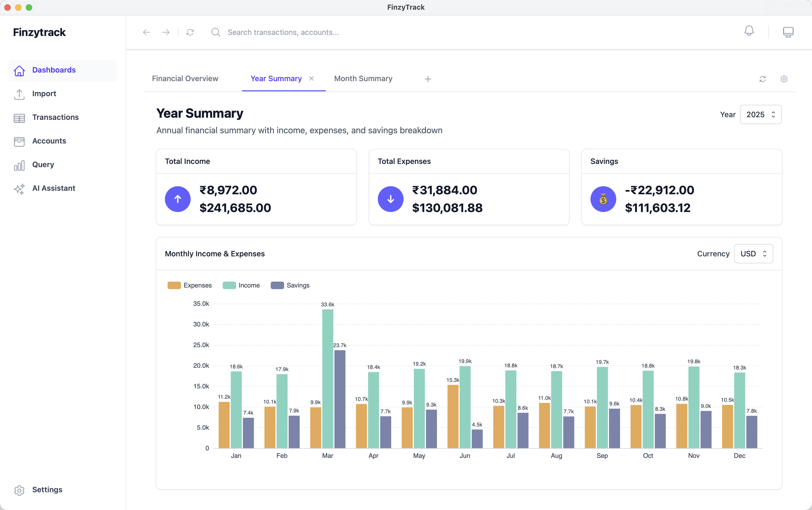Click the Total Expenses amount $130,081.88
Screen dimensions: 812x510
pos(447,208)
